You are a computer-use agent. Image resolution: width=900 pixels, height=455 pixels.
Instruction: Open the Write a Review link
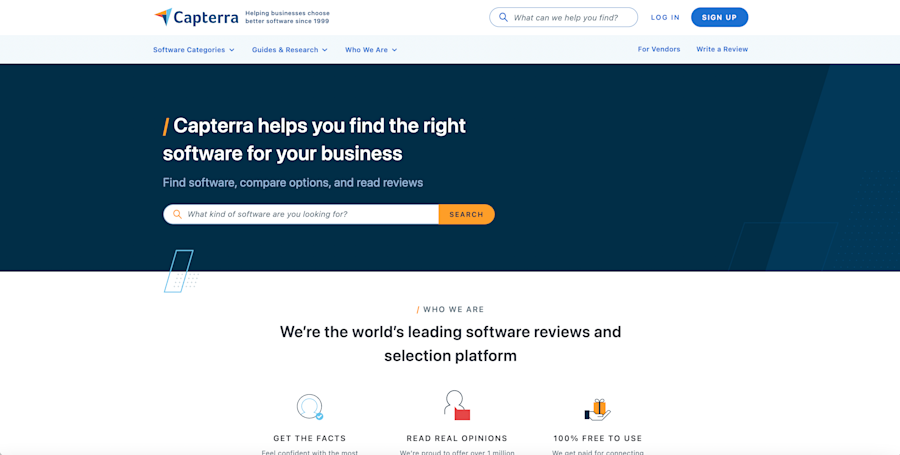tap(722, 49)
